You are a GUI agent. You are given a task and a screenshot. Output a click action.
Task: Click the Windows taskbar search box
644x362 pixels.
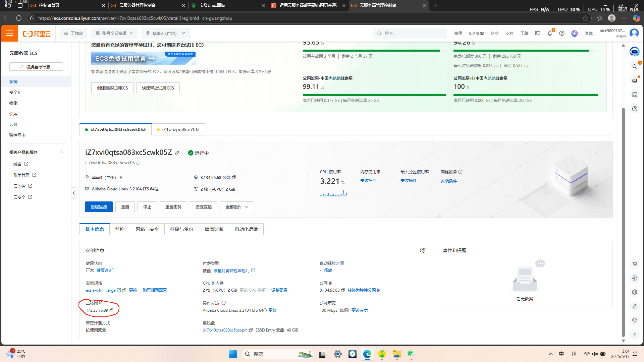(x=277, y=354)
